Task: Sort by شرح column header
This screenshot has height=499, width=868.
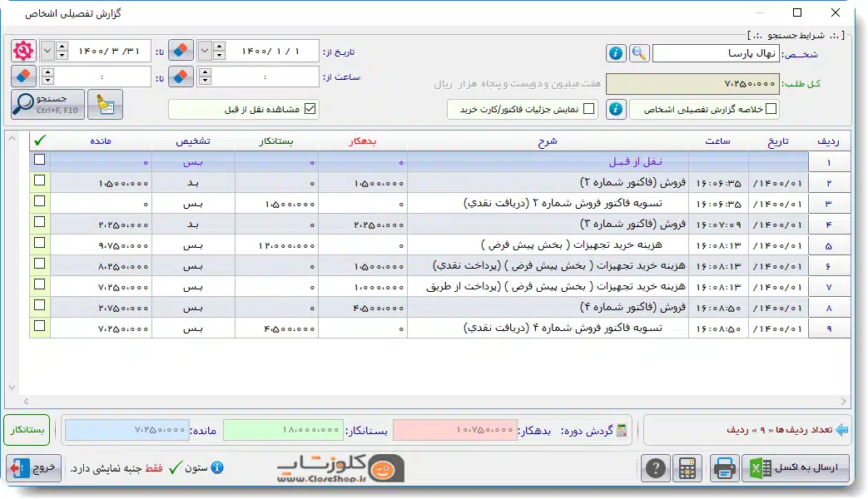Action: (548, 141)
